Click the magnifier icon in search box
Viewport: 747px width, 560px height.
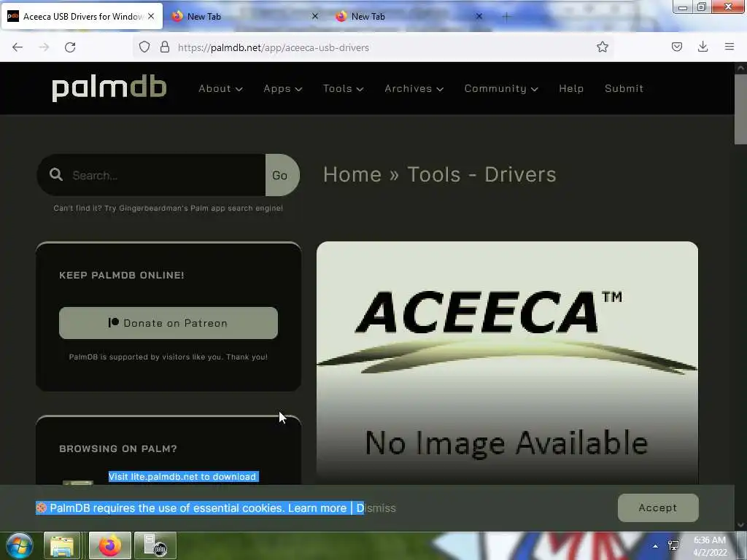55,175
